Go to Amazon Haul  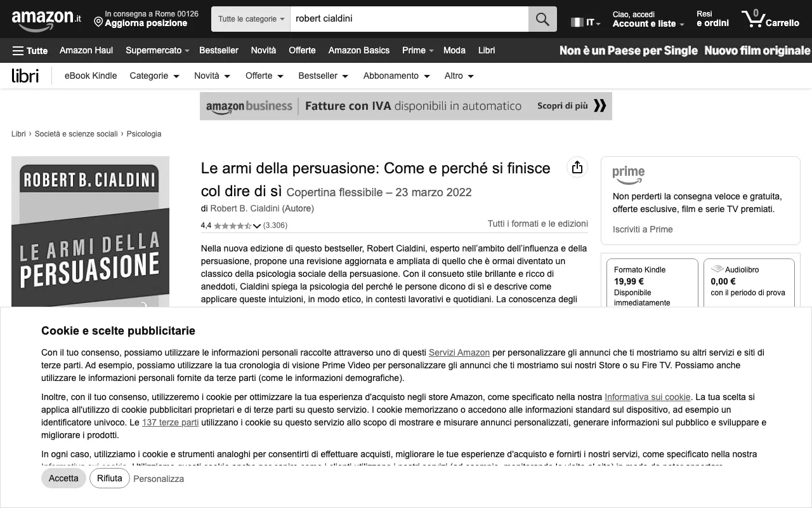point(86,50)
